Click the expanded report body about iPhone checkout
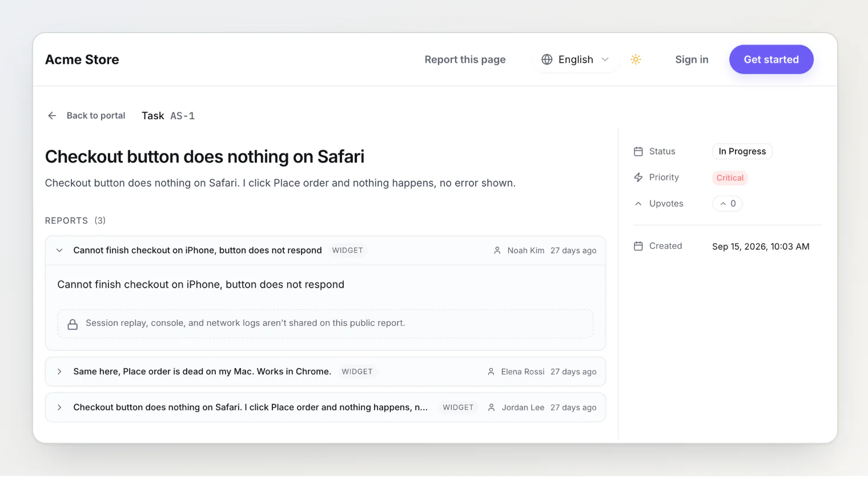868x477 pixels. coord(201,285)
